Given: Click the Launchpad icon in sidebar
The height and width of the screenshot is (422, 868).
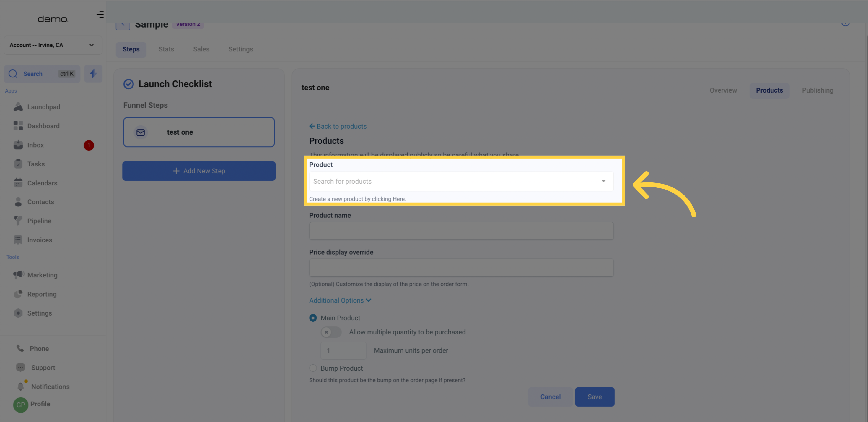Looking at the screenshot, I should (18, 106).
